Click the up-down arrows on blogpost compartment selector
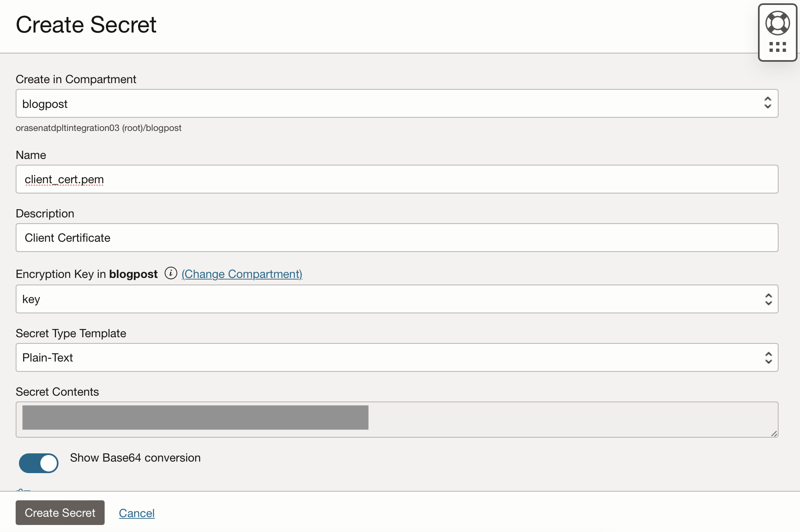 click(767, 103)
